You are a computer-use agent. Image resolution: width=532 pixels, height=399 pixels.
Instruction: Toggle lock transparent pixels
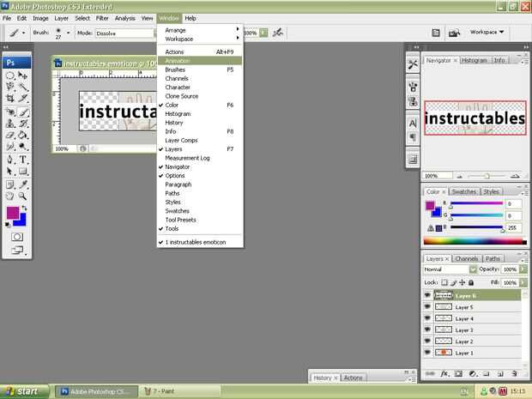point(444,282)
